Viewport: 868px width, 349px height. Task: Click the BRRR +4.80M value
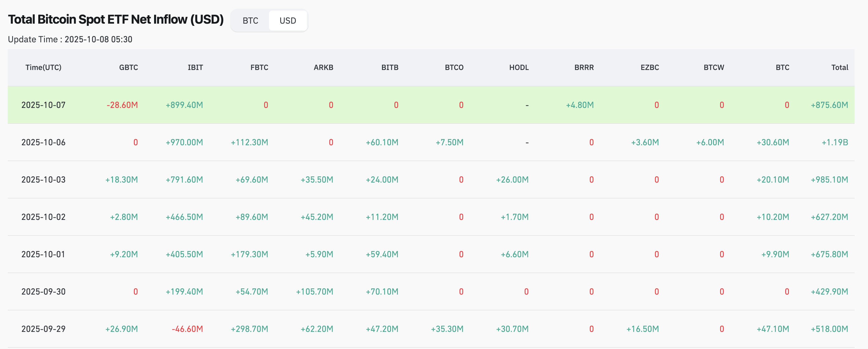pyautogui.click(x=580, y=105)
